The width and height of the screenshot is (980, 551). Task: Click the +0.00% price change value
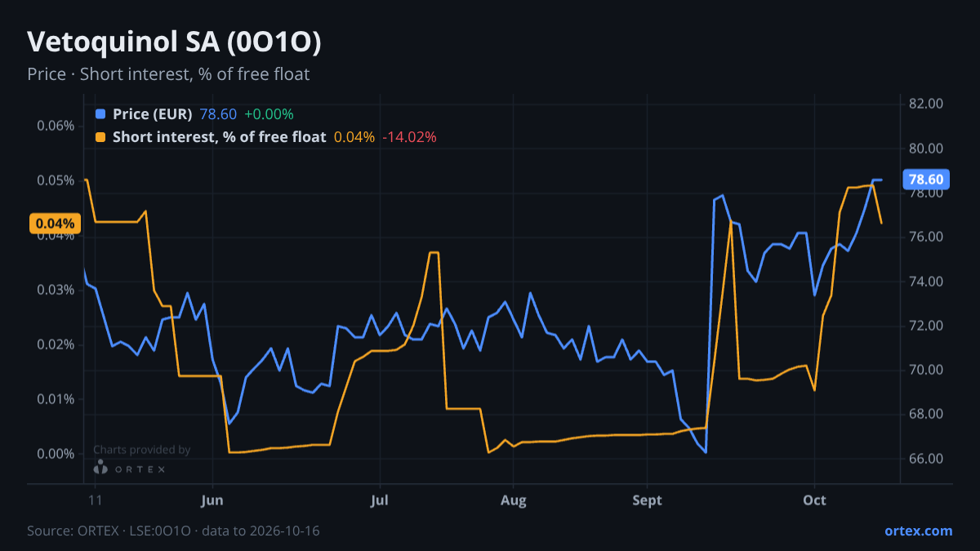[x=269, y=114]
